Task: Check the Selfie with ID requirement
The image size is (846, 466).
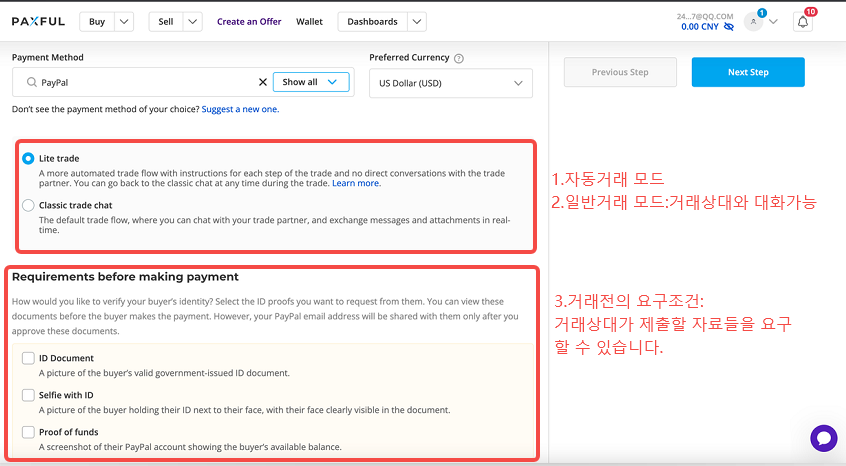Action: [x=28, y=395]
